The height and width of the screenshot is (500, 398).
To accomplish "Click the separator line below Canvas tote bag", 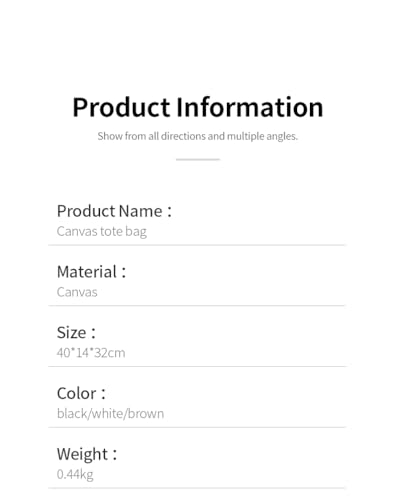I will (197, 245).
